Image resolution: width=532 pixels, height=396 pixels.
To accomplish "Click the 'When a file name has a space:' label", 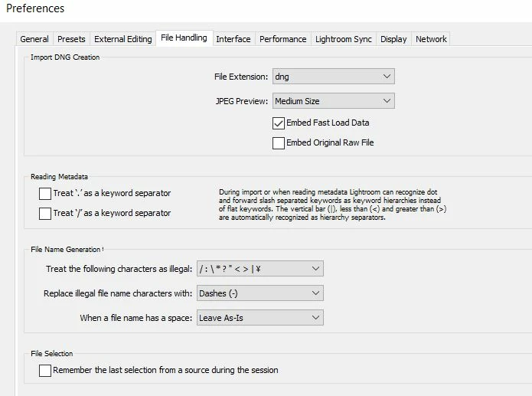I will 136,318.
